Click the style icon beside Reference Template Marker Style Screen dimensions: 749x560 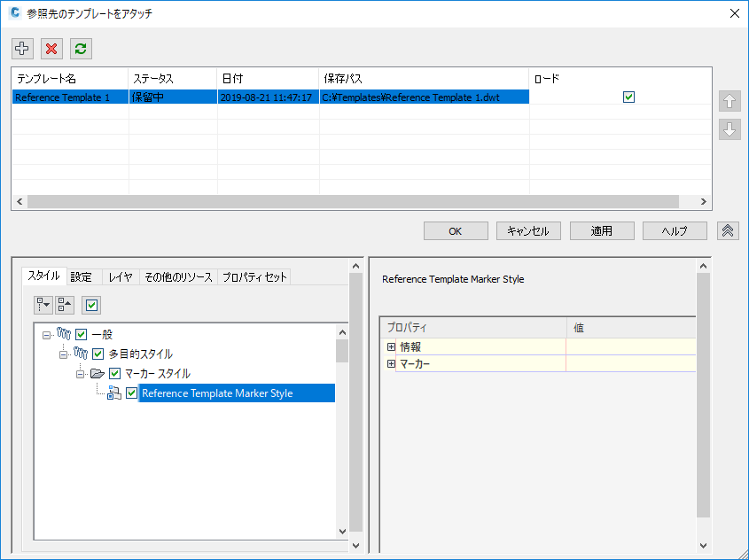click(114, 393)
